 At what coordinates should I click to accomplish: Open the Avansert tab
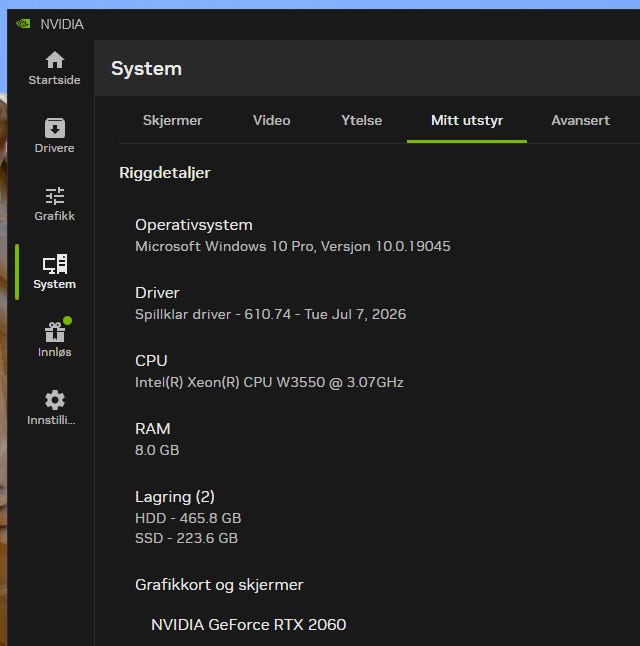click(x=580, y=120)
